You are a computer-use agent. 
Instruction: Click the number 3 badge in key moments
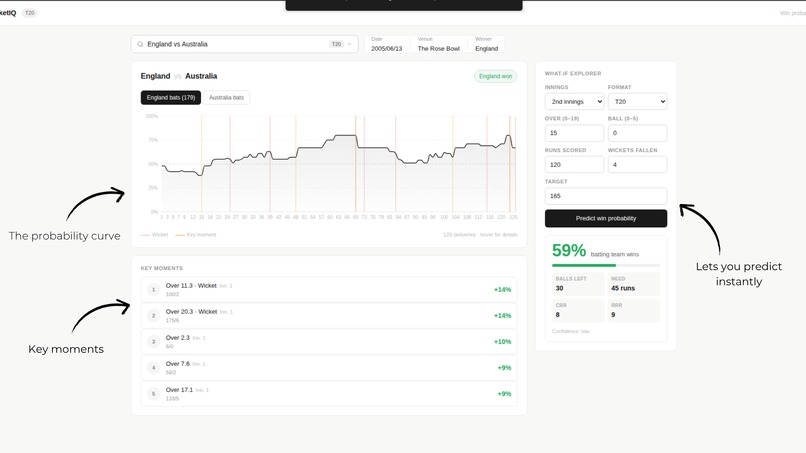[153, 341]
